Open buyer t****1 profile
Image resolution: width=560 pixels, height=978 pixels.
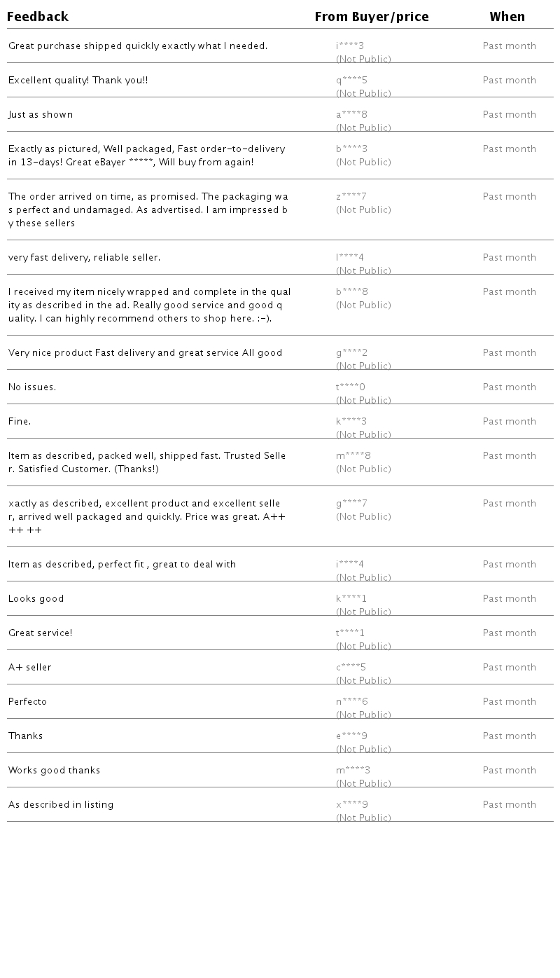pos(350,633)
